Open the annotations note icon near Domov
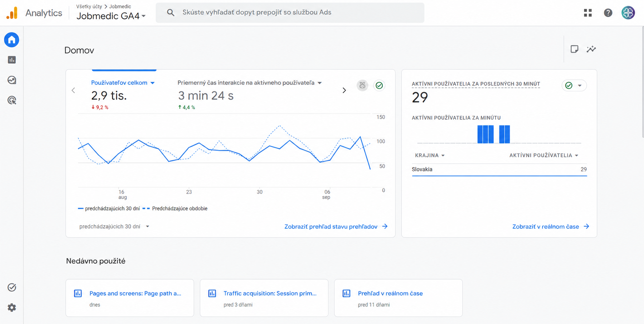Viewport: 644px width, 324px height. (574, 49)
